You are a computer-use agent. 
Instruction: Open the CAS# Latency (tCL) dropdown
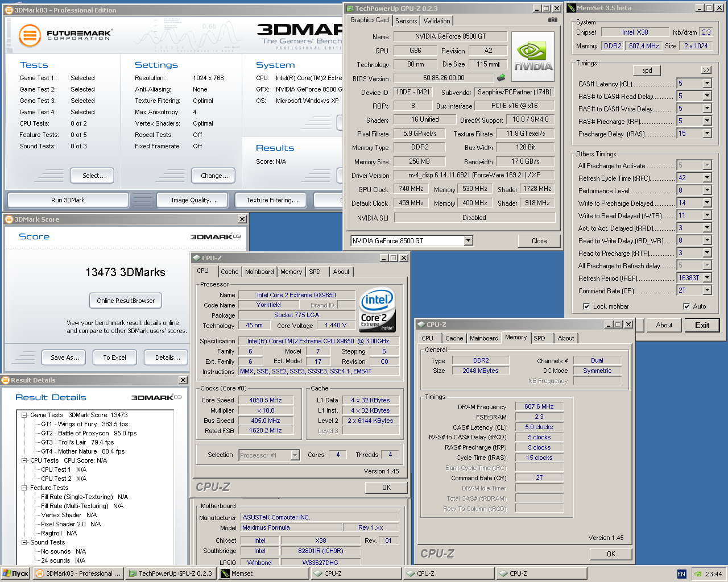707,84
